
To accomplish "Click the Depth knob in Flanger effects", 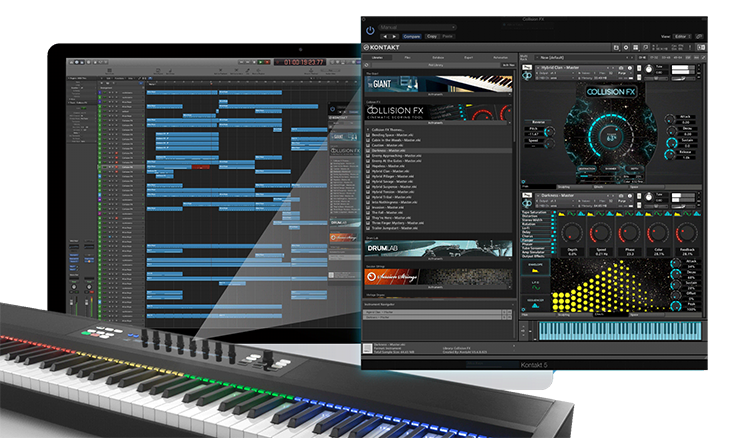I will tap(572, 233).
